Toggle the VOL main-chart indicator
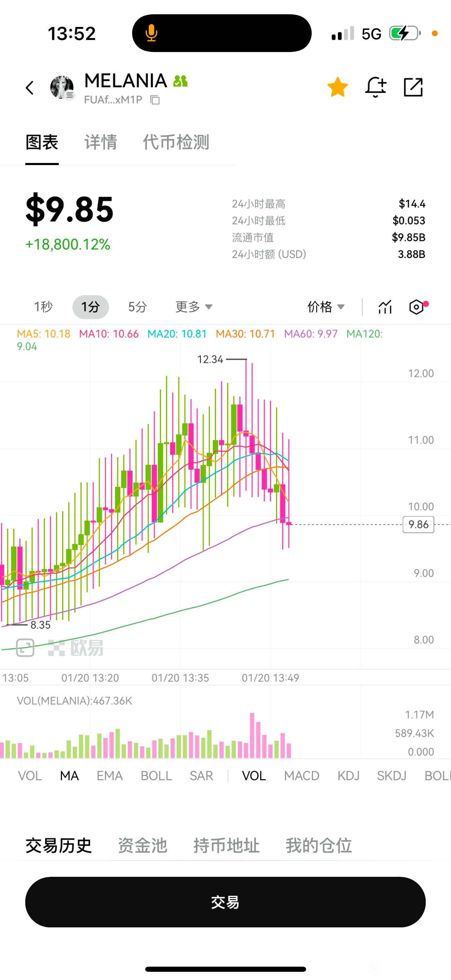 tap(30, 776)
